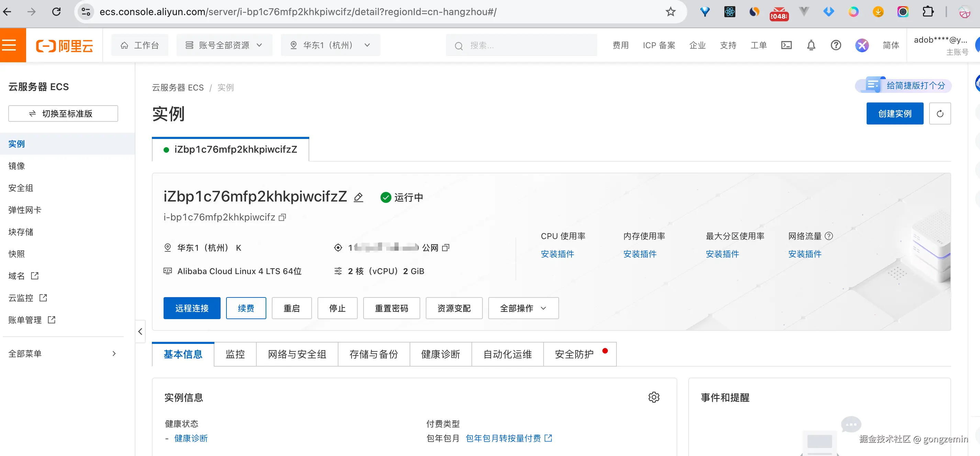Screen dimensions: 980x456
Task: Copy the public IP address
Action: (446, 248)
